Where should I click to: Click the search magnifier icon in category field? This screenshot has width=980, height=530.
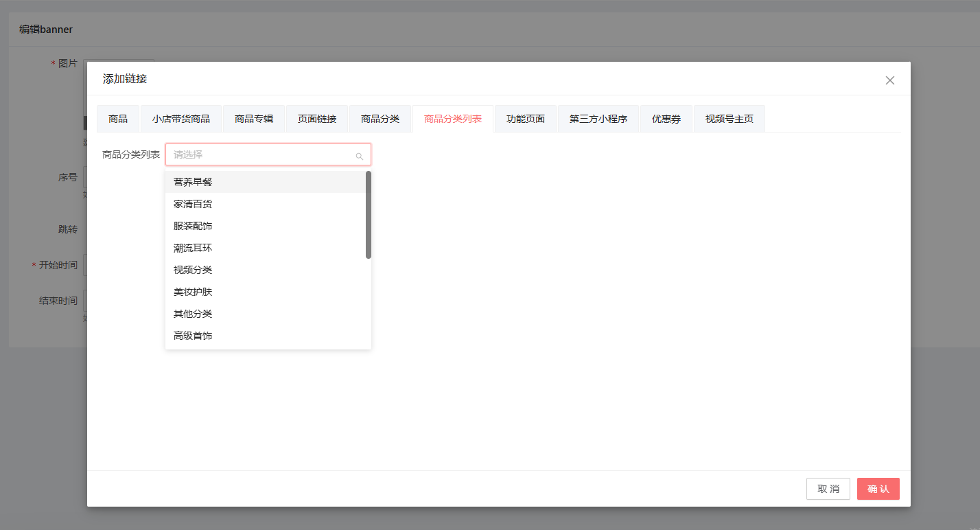tap(359, 156)
